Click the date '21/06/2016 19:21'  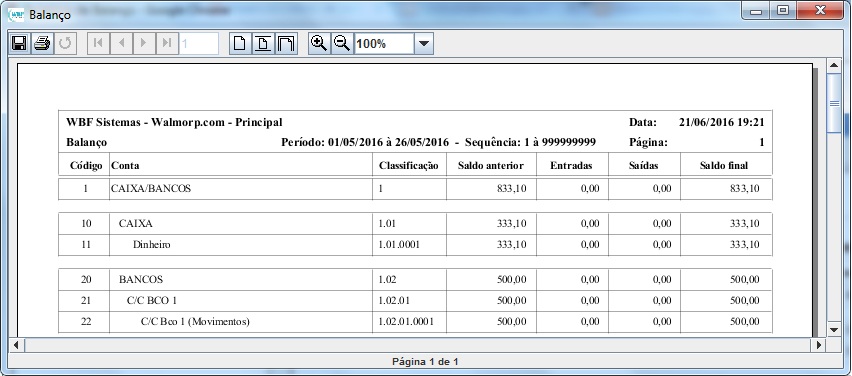click(x=722, y=122)
